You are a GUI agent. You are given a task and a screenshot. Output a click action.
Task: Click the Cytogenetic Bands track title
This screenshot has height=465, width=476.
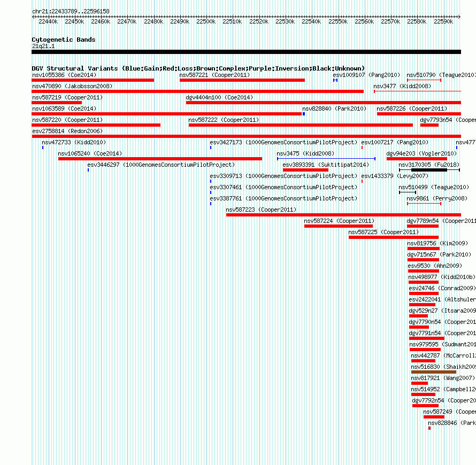(64, 40)
